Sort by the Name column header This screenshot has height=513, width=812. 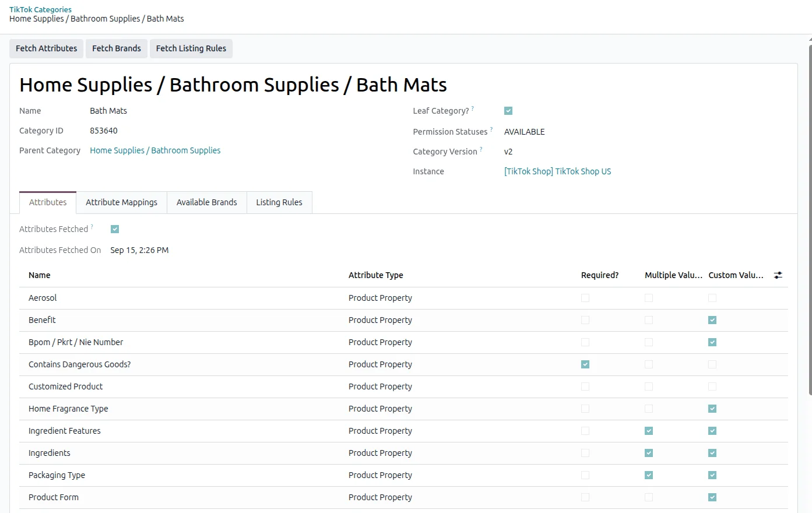tap(40, 275)
